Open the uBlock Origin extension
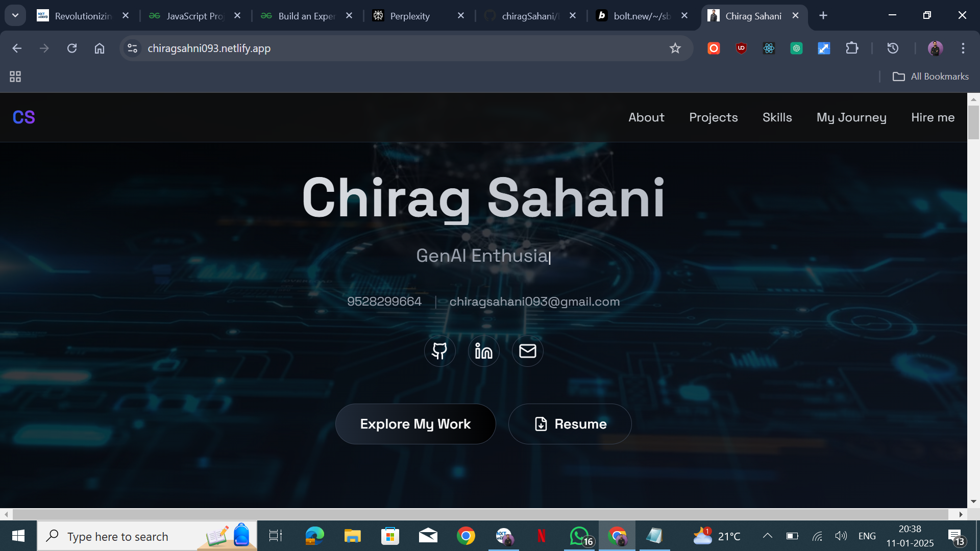 tap(741, 48)
